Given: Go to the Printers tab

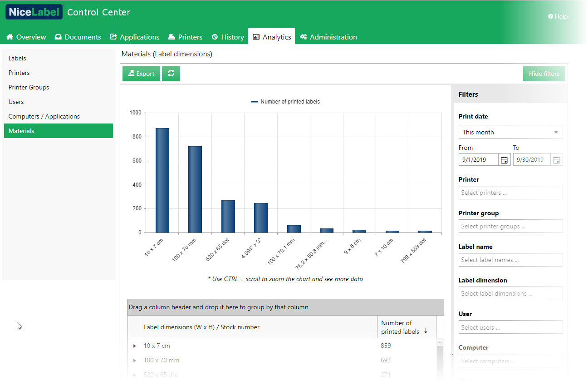Looking at the screenshot, I should (x=185, y=37).
